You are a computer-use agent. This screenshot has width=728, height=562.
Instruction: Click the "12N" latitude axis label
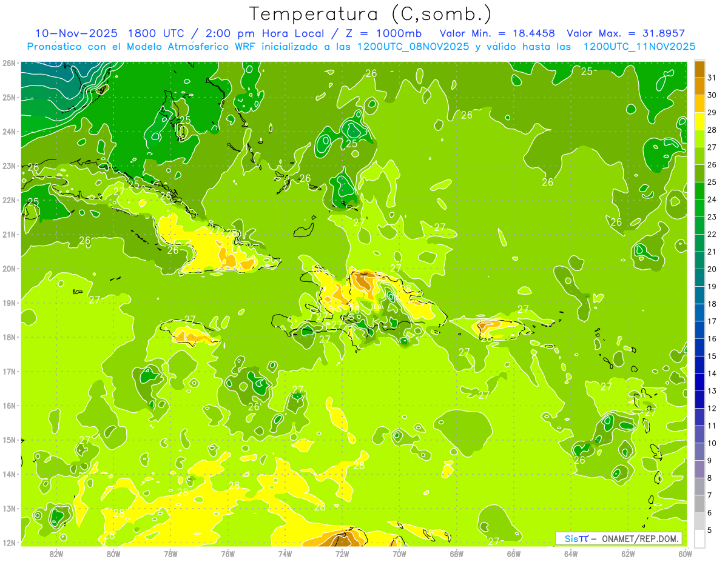[8, 543]
